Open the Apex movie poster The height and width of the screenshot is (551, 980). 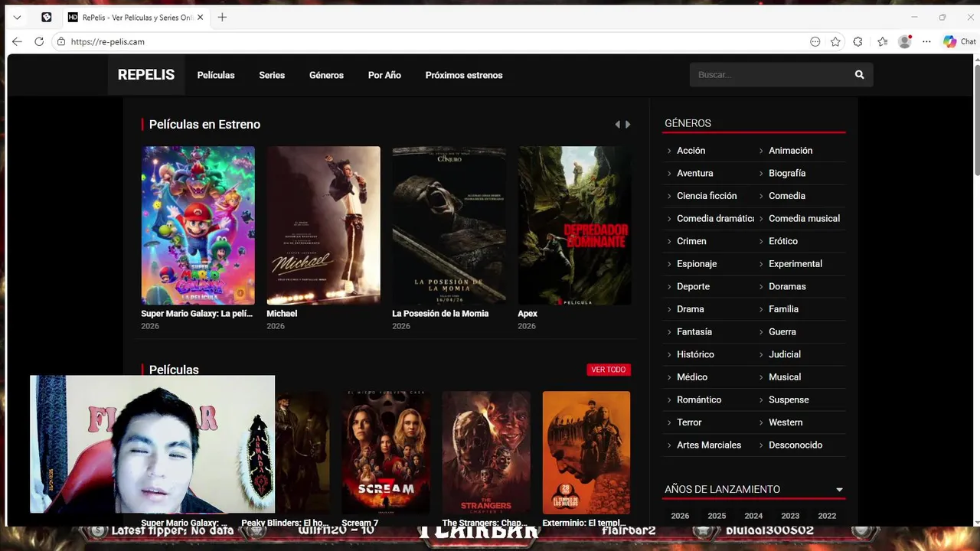tap(574, 226)
